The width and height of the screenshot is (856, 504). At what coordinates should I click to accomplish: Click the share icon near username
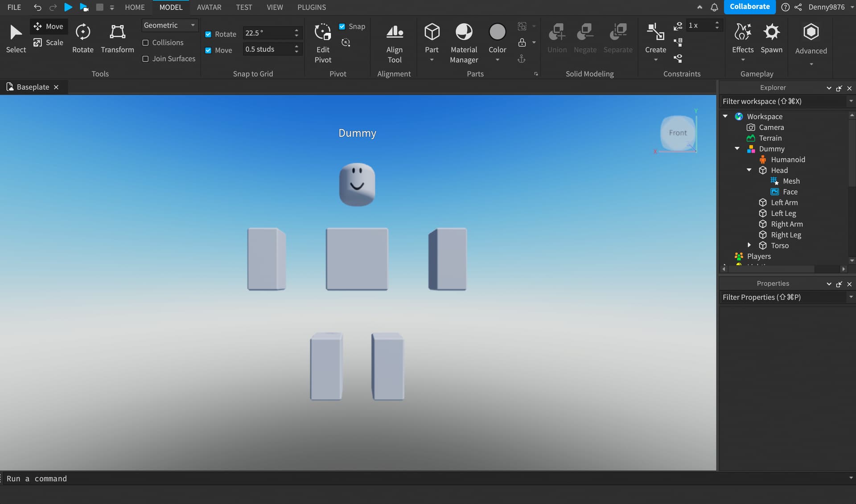tap(798, 7)
